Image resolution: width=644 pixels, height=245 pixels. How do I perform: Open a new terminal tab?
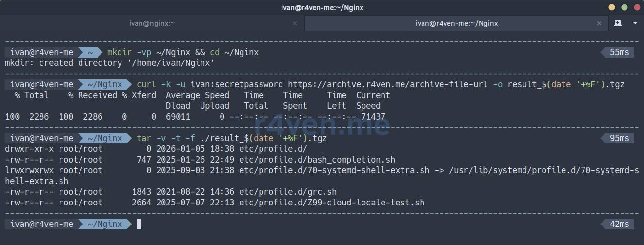[x=618, y=23]
